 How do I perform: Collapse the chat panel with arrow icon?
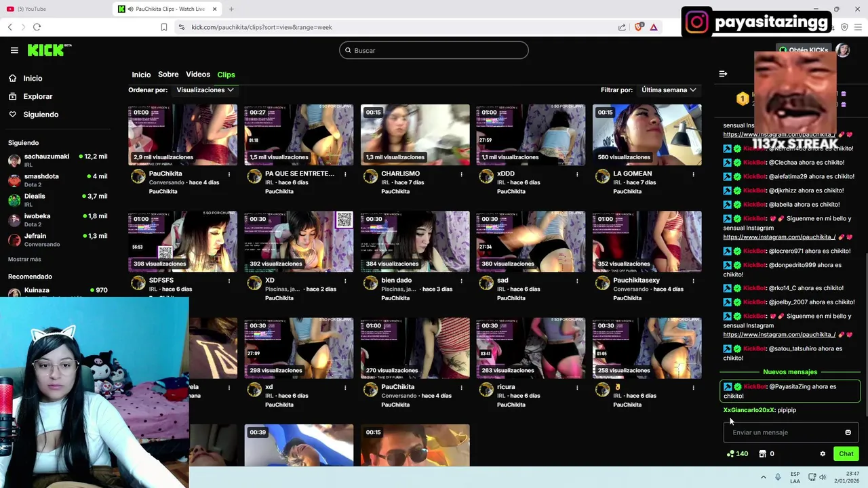pyautogui.click(x=723, y=74)
